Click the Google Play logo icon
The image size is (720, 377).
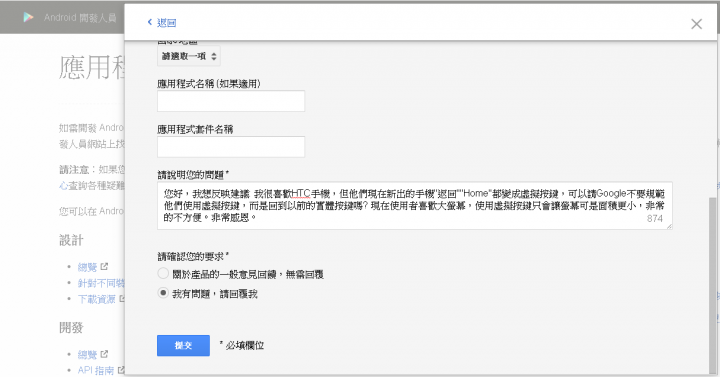28,17
